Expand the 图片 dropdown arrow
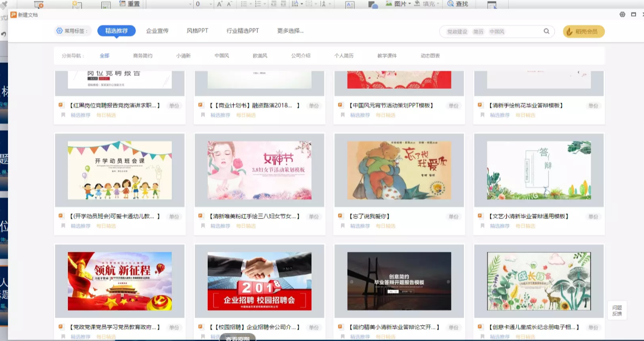 [410, 4]
